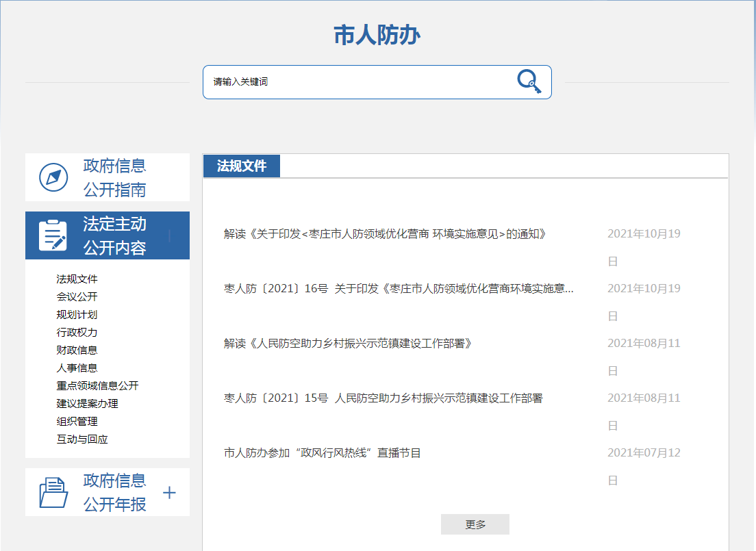Go to 规划计划 category
The height and width of the screenshot is (551, 756).
[77, 315]
